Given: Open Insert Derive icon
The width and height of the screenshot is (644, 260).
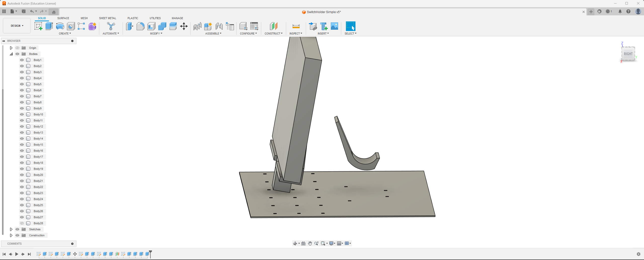Looking at the screenshot, I should (x=313, y=26).
